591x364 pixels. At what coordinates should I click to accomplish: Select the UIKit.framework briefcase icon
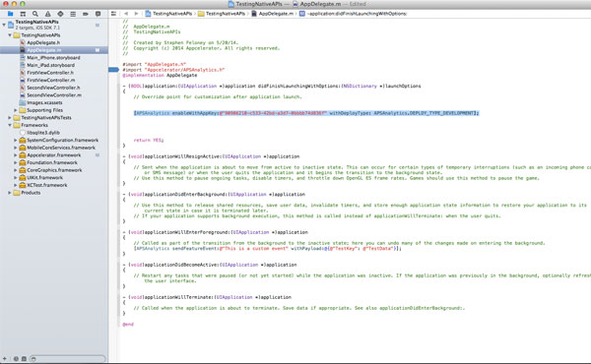(x=23, y=178)
